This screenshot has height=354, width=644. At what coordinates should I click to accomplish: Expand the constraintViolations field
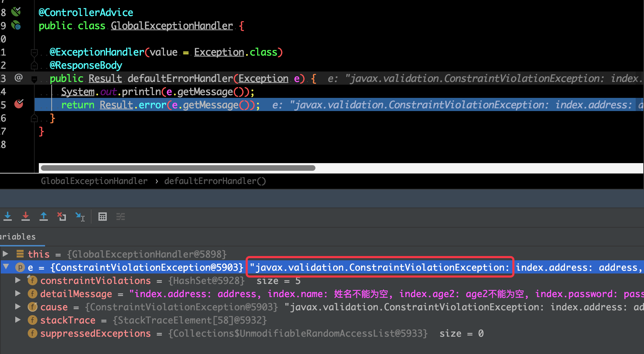point(18,280)
